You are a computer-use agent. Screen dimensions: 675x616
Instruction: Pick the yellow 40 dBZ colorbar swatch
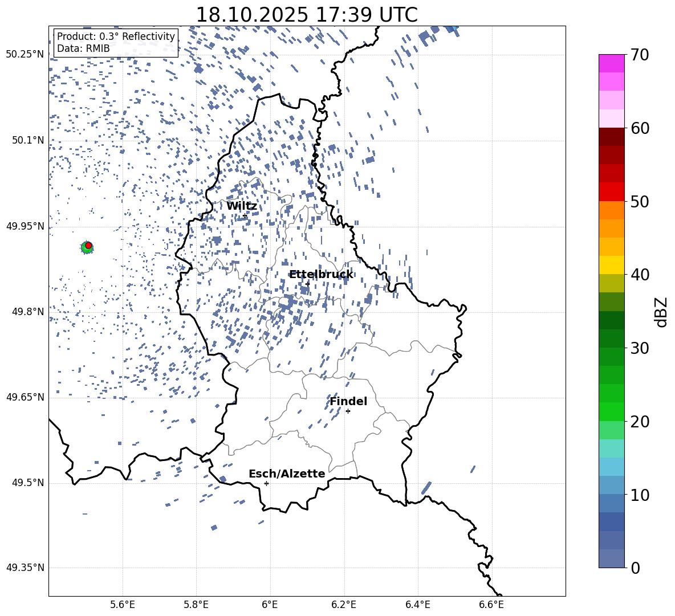[612, 265]
